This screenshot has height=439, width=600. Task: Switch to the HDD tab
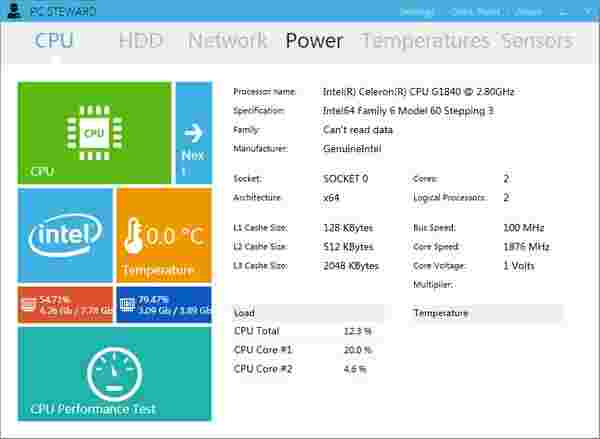(x=141, y=40)
